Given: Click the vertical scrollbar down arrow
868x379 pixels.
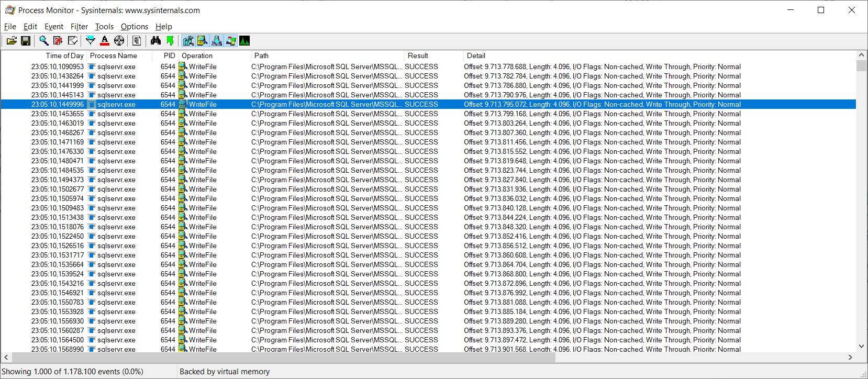Looking at the screenshot, I should coord(862,346).
